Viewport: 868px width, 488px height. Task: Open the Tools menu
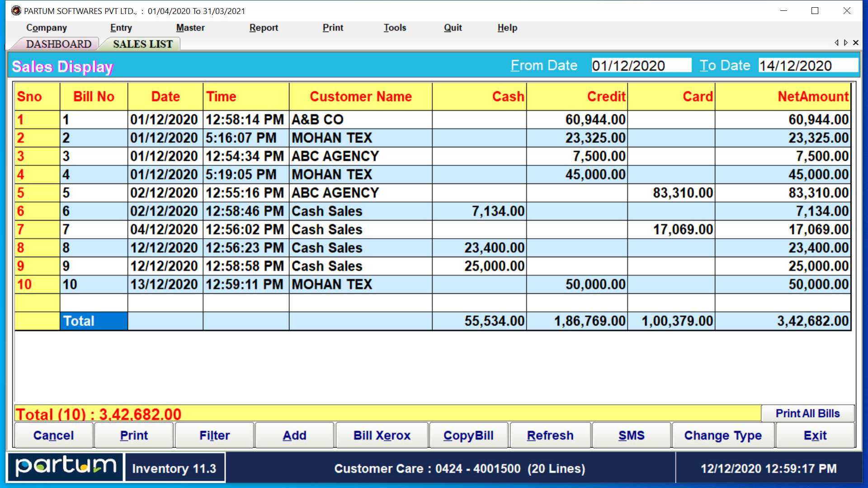(x=394, y=28)
